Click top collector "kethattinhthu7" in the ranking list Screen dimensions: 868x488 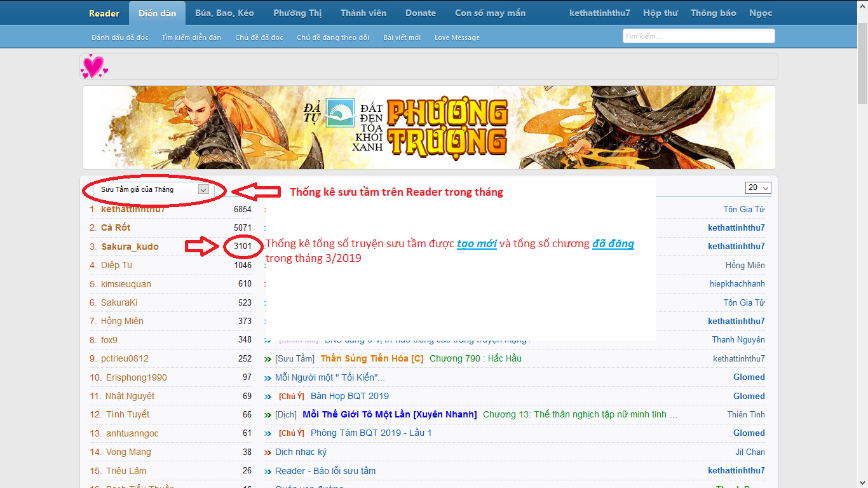coord(133,208)
